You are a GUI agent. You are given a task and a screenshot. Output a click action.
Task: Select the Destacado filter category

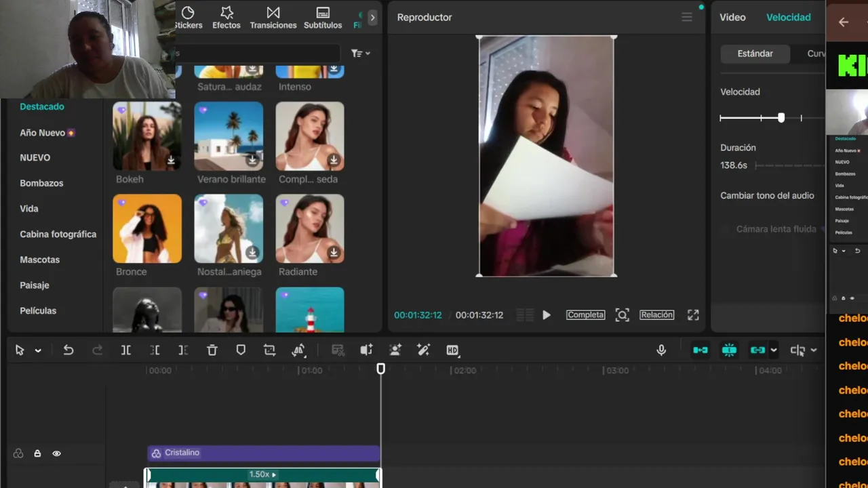(x=42, y=106)
